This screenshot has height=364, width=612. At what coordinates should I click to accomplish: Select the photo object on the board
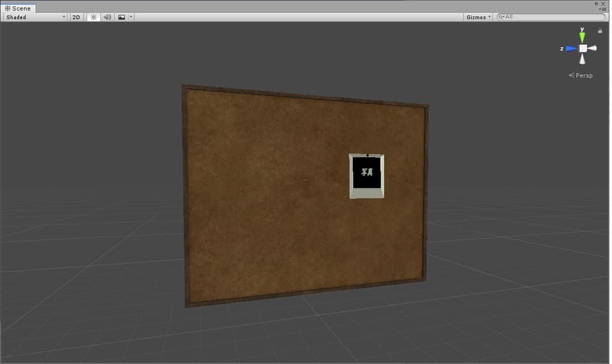coord(366,176)
